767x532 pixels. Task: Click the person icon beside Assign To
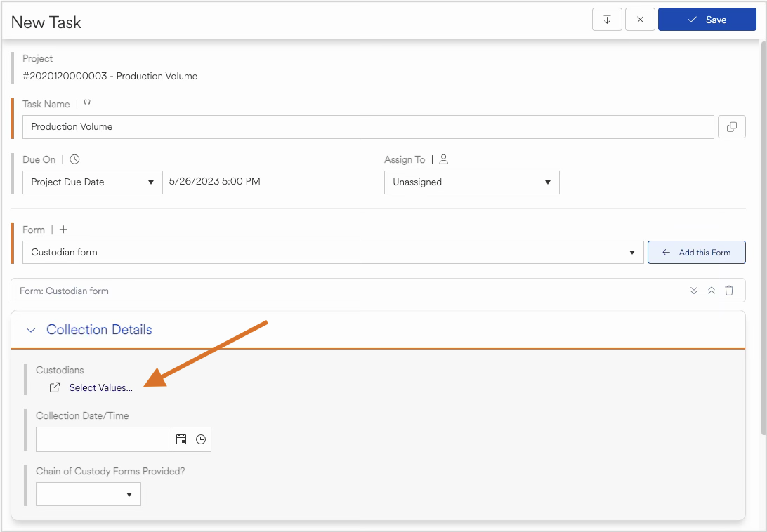(x=444, y=159)
